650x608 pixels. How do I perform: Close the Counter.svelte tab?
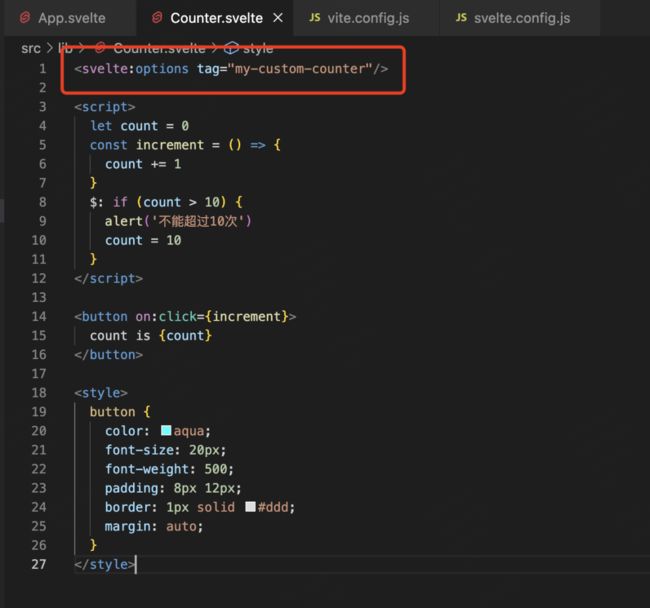[278, 18]
